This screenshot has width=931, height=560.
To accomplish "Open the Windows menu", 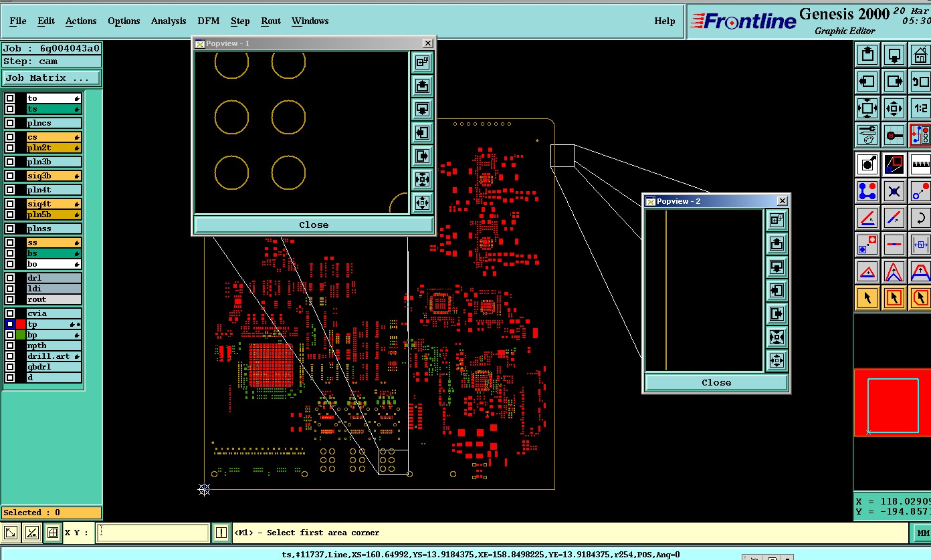I will (310, 21).
